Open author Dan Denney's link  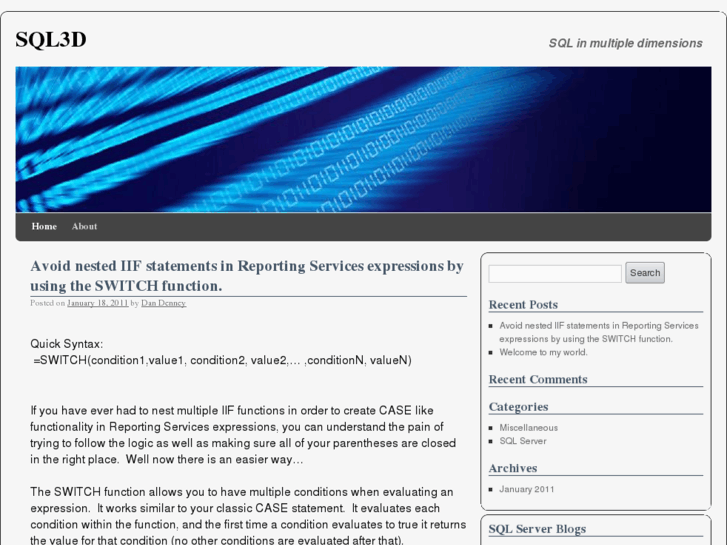pos(163,303)
